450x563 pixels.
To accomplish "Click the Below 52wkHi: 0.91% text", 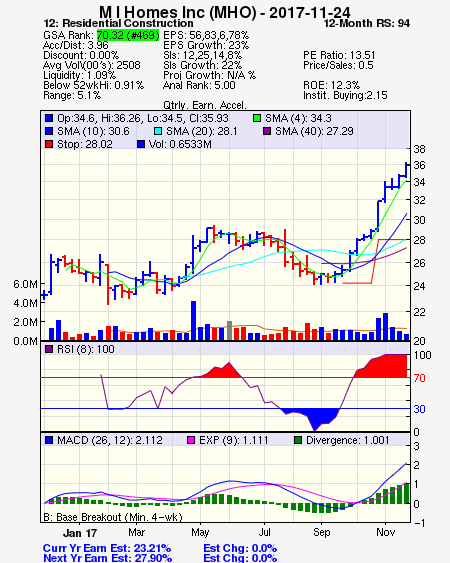I will click(93, 85).
